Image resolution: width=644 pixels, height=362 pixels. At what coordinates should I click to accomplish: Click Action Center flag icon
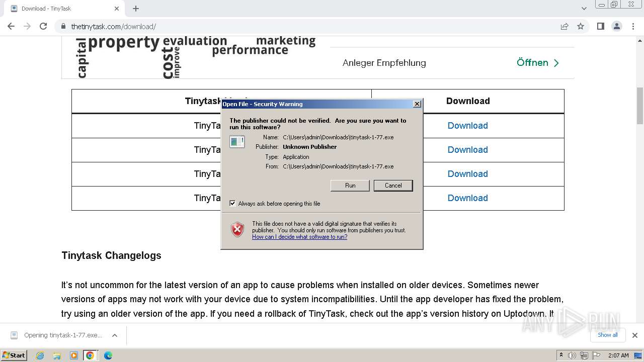595,355
